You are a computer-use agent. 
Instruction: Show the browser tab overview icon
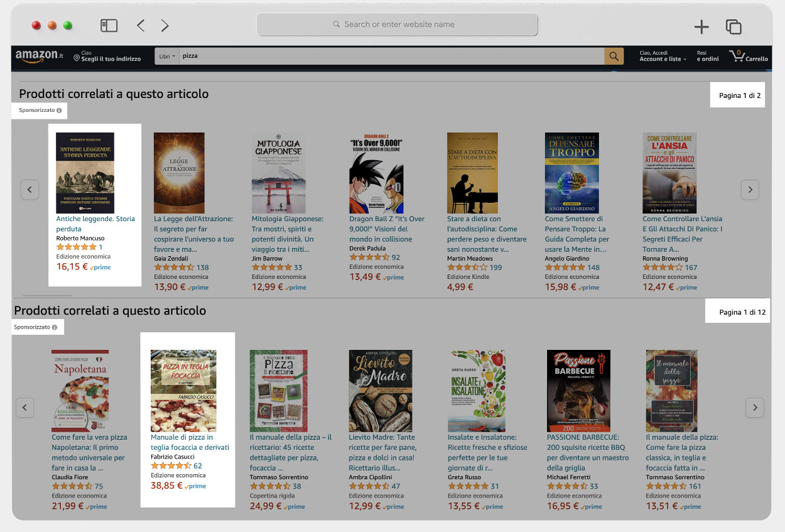[x=734, y=26]
